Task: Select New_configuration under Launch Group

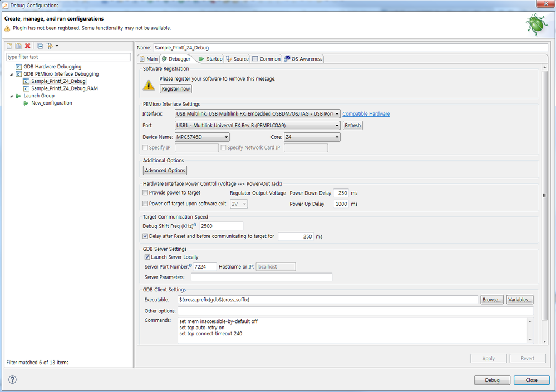Action: [x=51, y=103]
